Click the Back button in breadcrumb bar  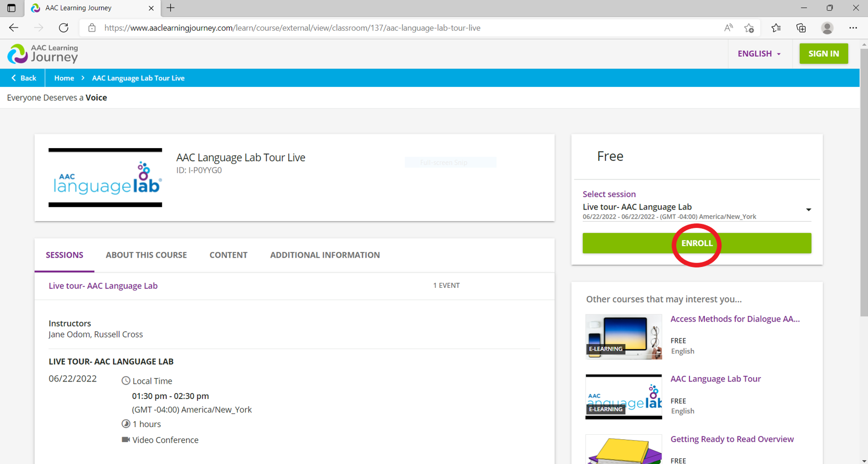click(x=24, y=78)
